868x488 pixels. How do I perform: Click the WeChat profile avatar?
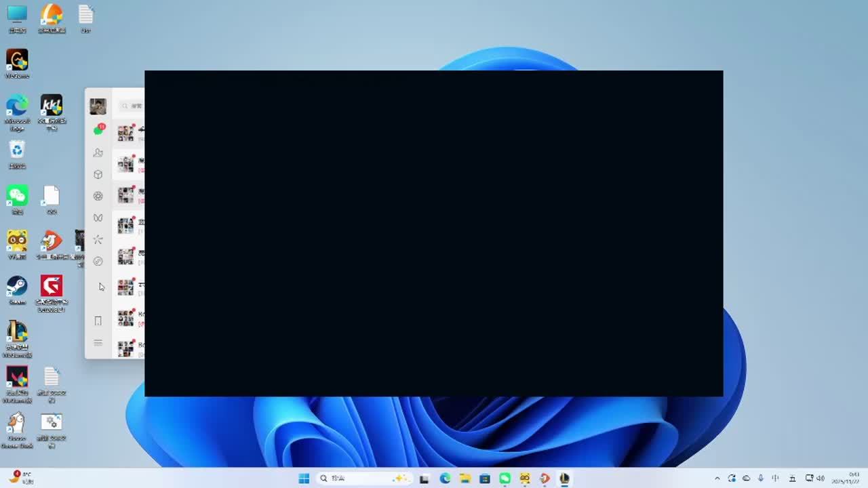point(98,106)
